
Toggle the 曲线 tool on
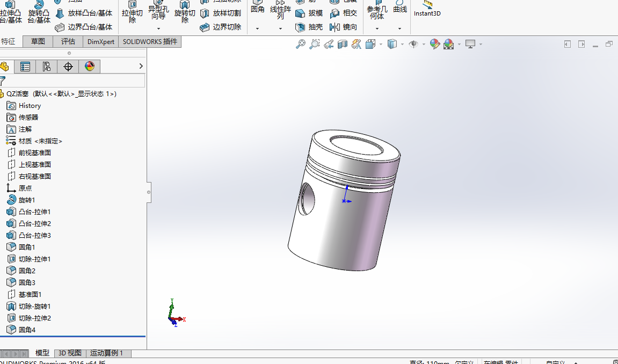(399, 8)
